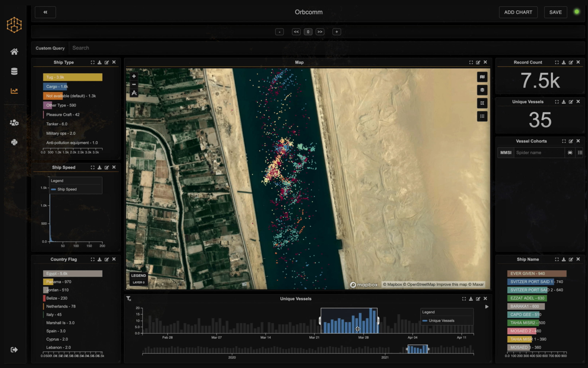Screen dimensions: 588x368
Task: Click the timeline selection right handle
Action: 378,321
